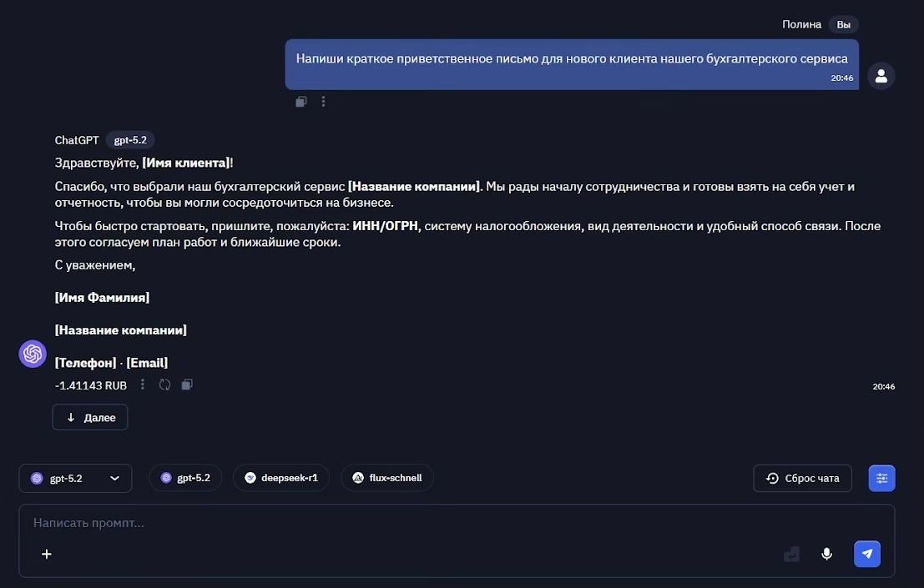Click the ChatGPT logo avatar beside the reply

coord(32,353)
